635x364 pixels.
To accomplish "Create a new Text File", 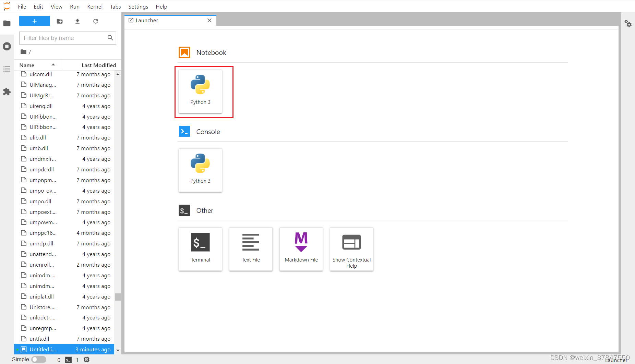I will click(251, 249).
